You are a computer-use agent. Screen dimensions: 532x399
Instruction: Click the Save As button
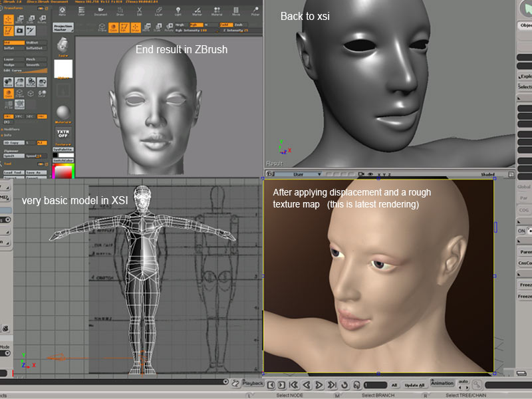coord(37,172)
